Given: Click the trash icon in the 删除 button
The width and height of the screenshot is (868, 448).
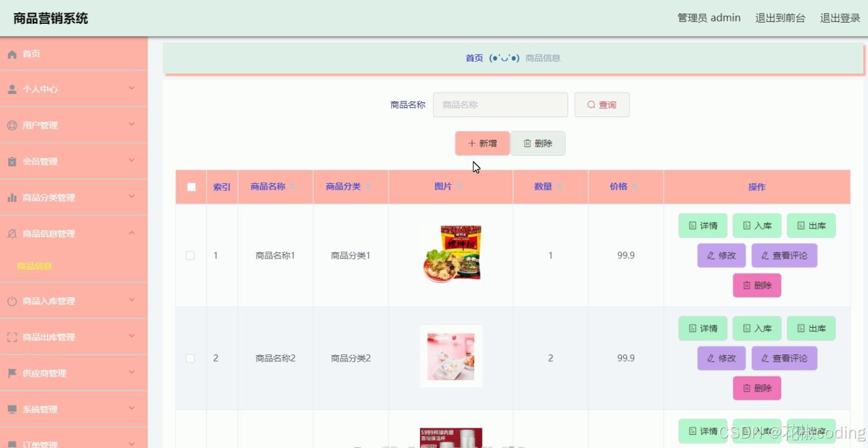Looking at the screenshot, I should point(527,143).
